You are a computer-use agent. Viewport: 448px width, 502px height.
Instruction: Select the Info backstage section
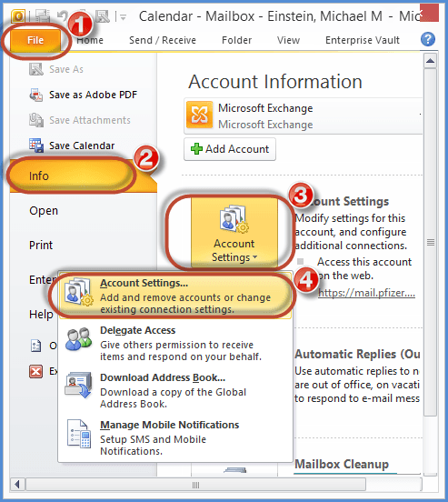[84, 176]
